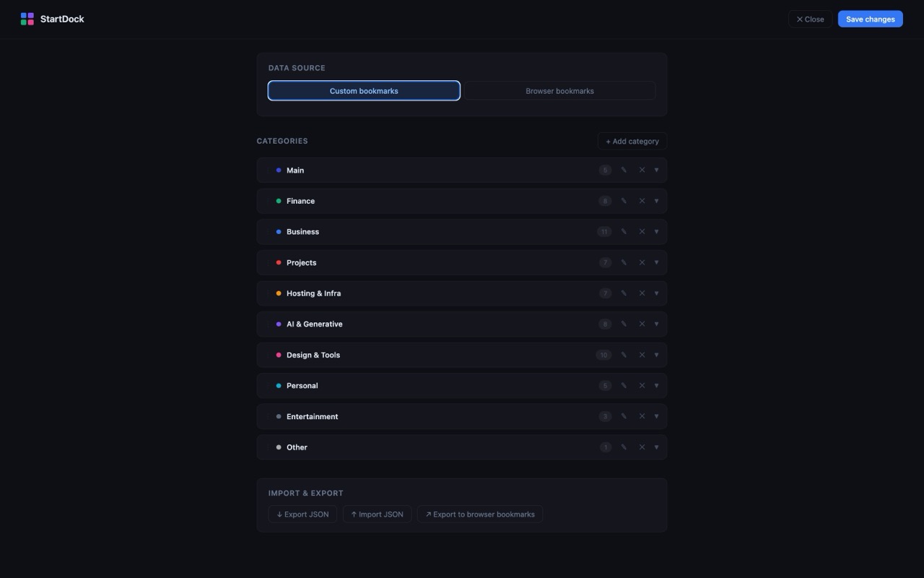
Task: Close the settings panel
Action: pyautogui.click(x=810, y=20)
